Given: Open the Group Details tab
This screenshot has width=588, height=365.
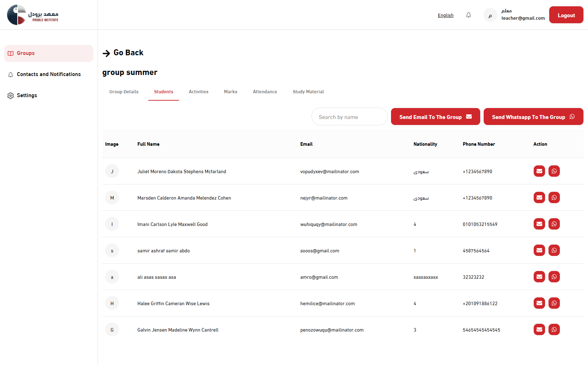Looking at the screenshot, I should point(124,92).
